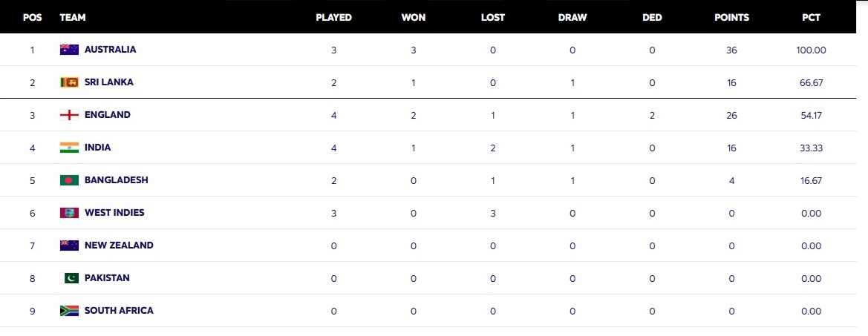The height and width of the screenshot is (336, 868).
Task: Sort by the POINTS column header
Action: click(x=732, y=18)
